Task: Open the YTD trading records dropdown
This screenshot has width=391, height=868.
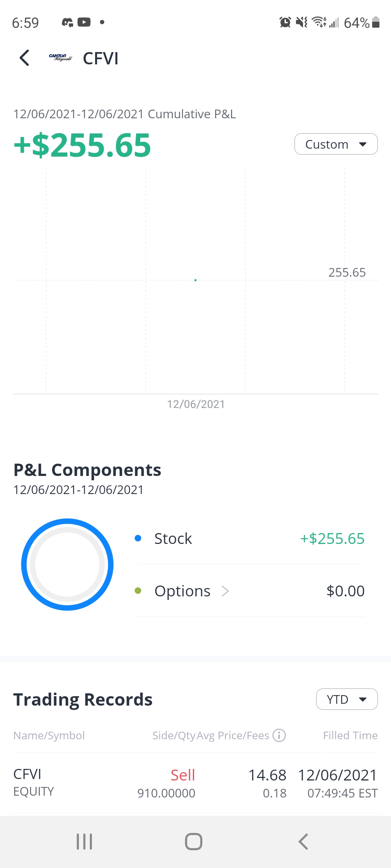Action: pyautogui.click(x=346, y=699)
